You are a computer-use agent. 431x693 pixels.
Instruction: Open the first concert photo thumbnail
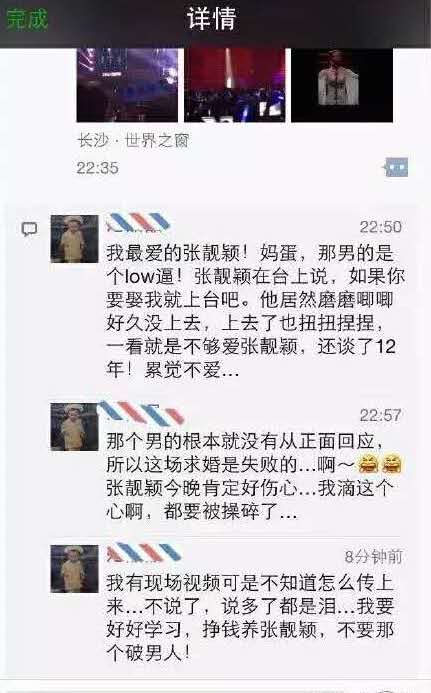[x=127, y=85]
